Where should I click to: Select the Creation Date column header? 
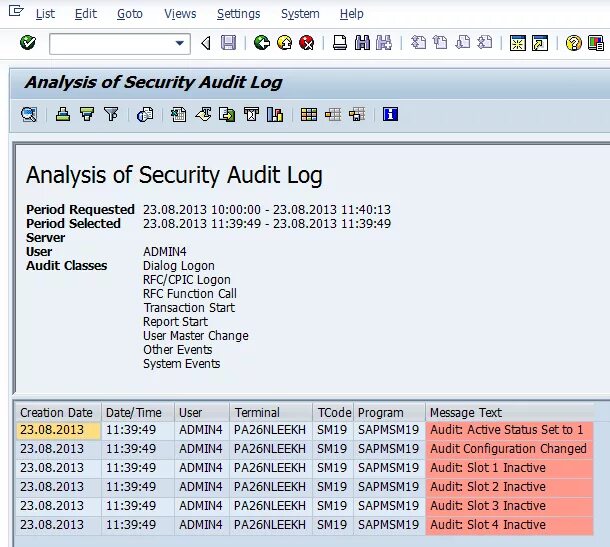click(58, 412)
